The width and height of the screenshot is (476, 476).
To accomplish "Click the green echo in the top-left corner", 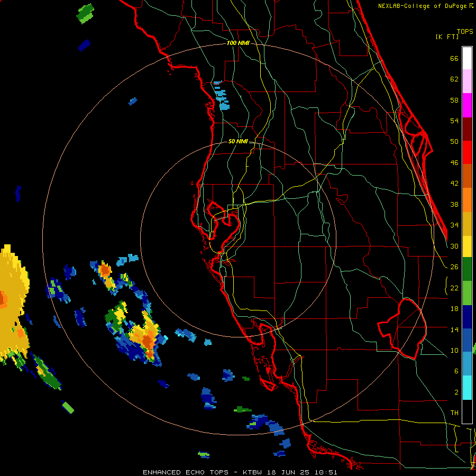I will pyautogui.click(x=85, y=13).
